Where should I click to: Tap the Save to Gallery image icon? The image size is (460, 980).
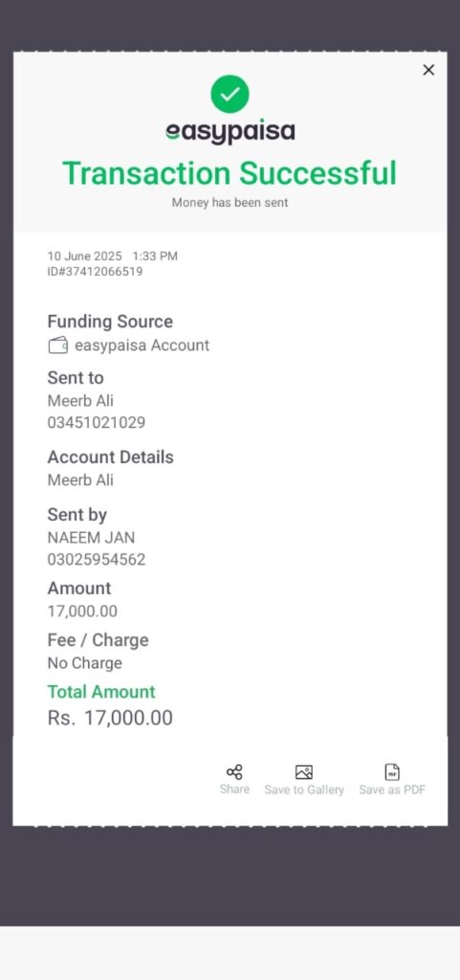point(304,772)
